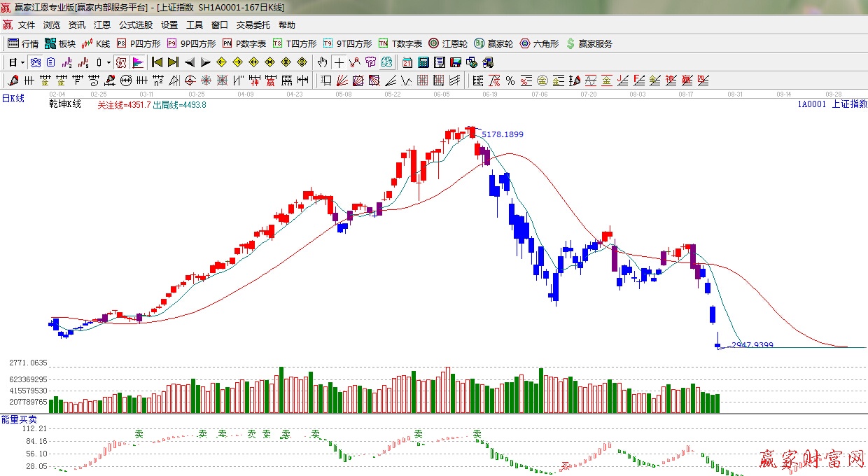
Task: Select the crosshair cursor tool
Action: coord(339,62)
